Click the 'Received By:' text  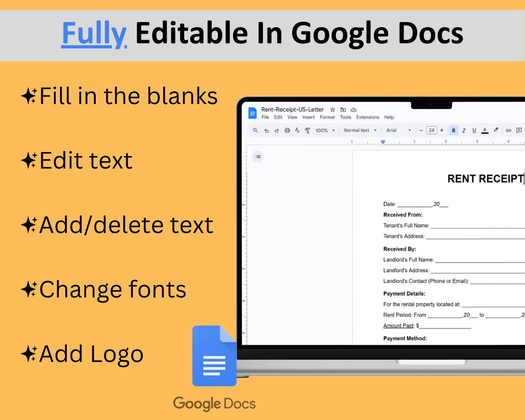click(x=400, y=249)
